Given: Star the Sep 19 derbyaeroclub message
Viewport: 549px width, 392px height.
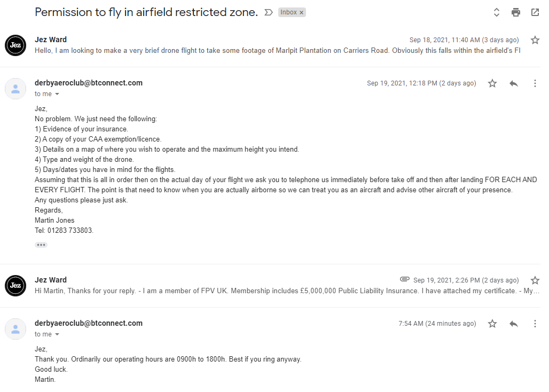Looking at the screenshot, I should 492,83.
